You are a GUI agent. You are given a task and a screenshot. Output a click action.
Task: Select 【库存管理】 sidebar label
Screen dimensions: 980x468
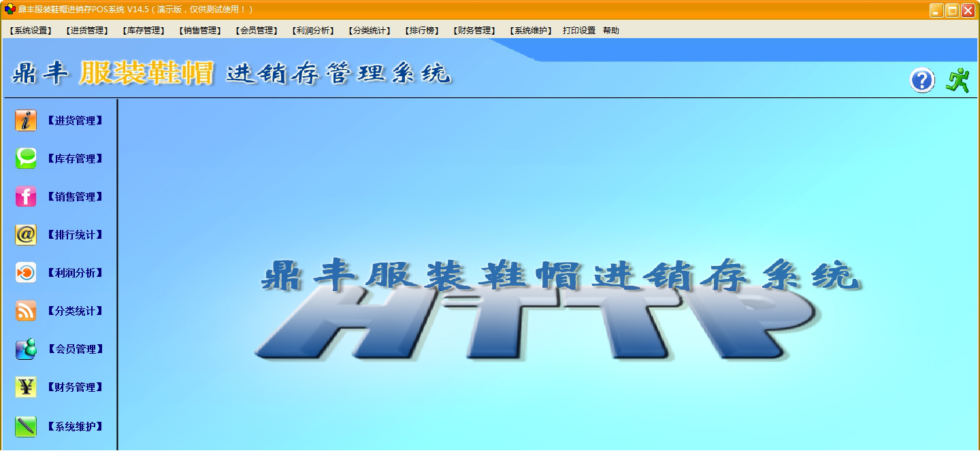75,158
